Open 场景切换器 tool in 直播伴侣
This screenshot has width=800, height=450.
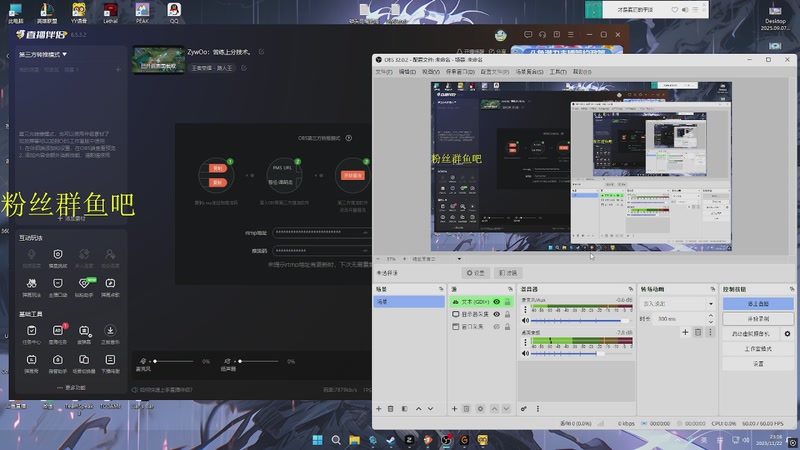click(84, 363)
